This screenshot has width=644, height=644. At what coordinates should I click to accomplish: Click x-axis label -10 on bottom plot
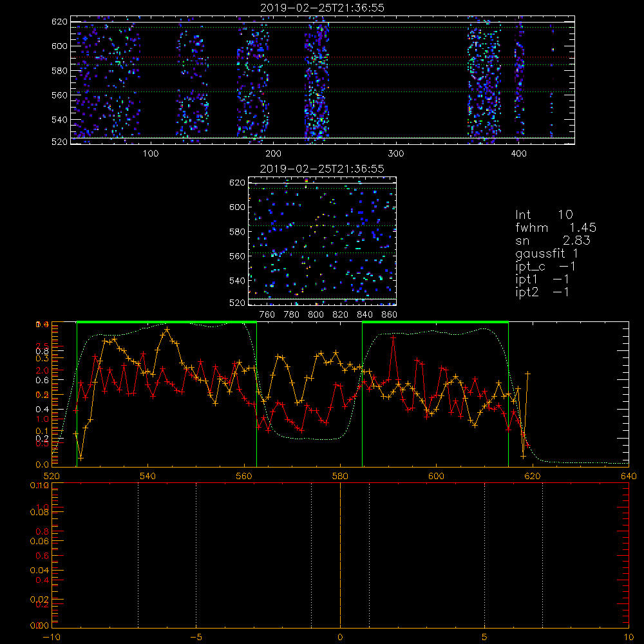point(52,637)
